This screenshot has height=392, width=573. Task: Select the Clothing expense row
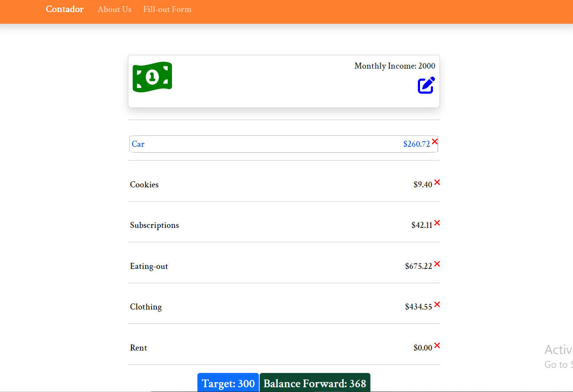(146, 307)
